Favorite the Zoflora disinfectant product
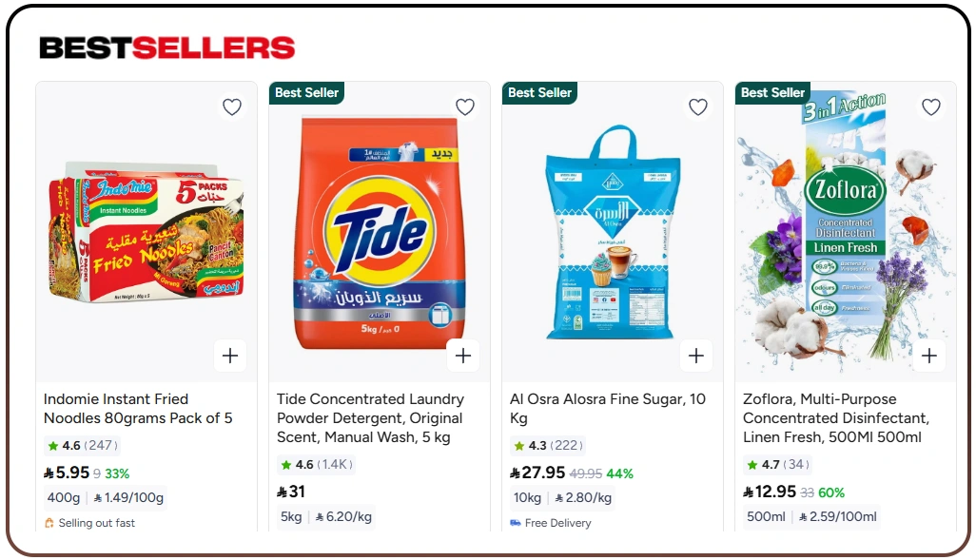Viewport: 976px width, 560px height. (x=930, y=107)
